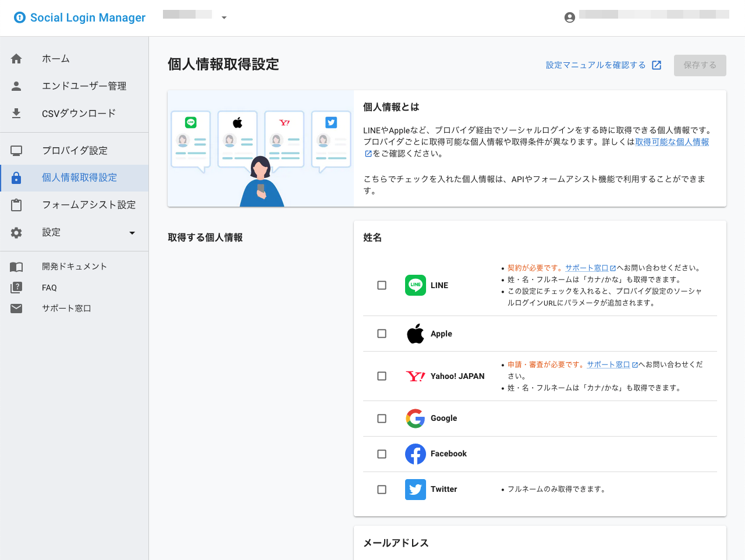The height and width of the screenshot is (560, 745).
Task: Open the project selector dropdown in the header
Action: [224, 17]
